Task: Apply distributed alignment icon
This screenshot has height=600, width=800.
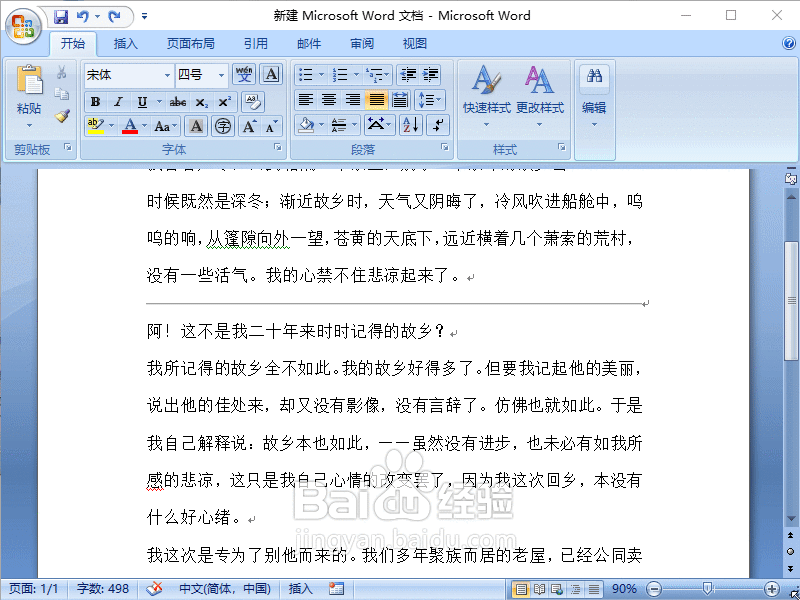Action: pyautogui.click(x=401, y=99)
